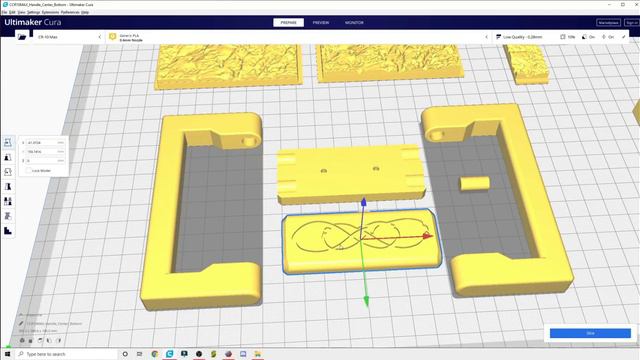This screenshot has height=360, width=640.
Task: Switch to front view cube icon
Action: (x=31, y=340)
